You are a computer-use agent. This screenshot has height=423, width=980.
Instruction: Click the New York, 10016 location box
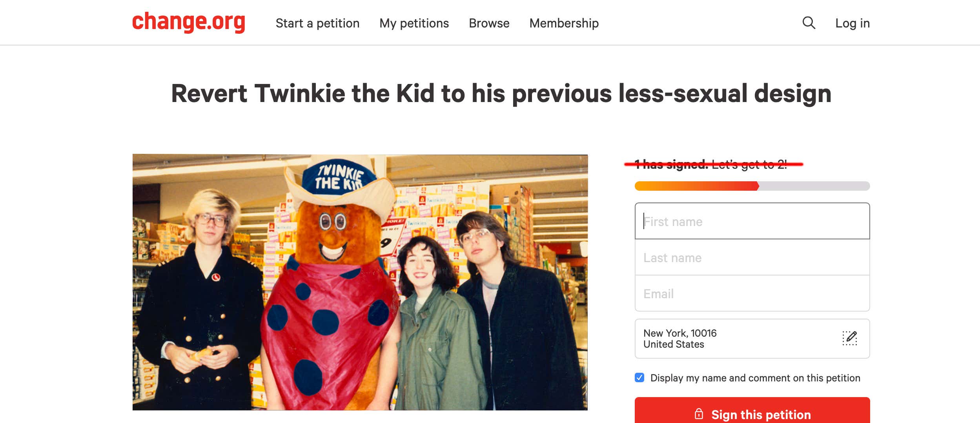point(752,338)
